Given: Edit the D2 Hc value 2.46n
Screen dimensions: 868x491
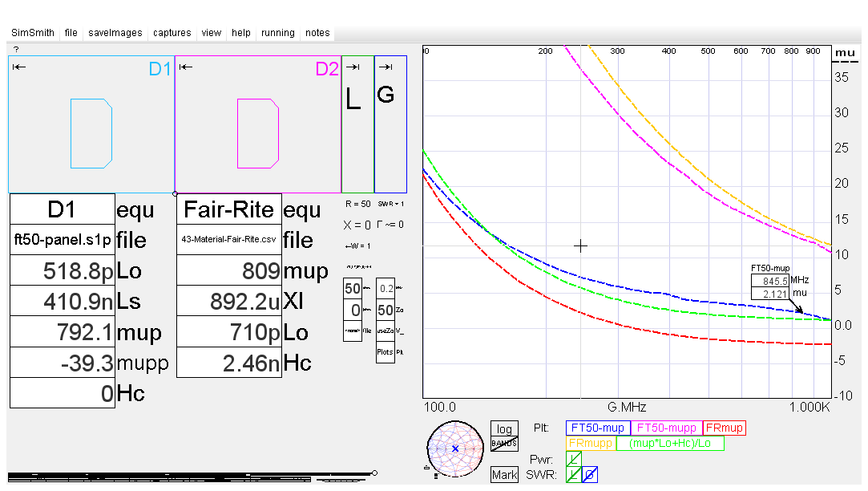Looking at the screenshot, I should coord(229,363).
